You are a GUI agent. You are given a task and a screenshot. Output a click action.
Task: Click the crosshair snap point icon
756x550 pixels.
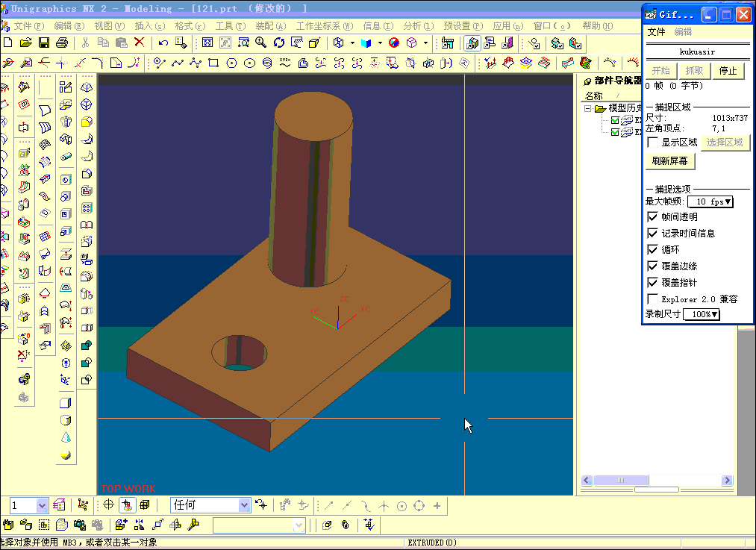(108, 504)
